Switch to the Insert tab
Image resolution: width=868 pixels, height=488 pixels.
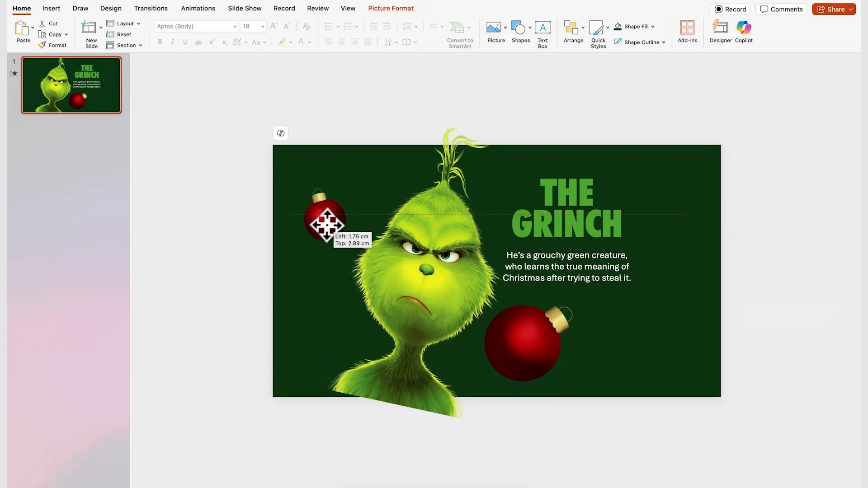coord(51,8)
